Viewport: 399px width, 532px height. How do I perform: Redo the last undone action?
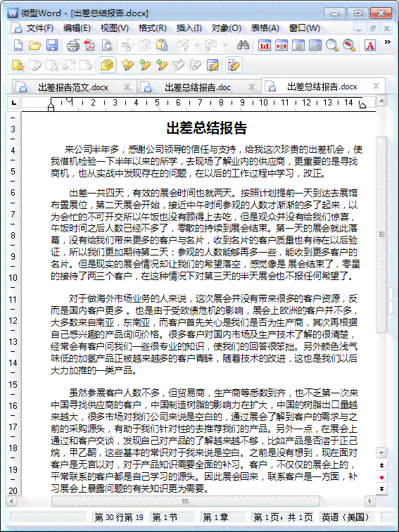(211, 45)
